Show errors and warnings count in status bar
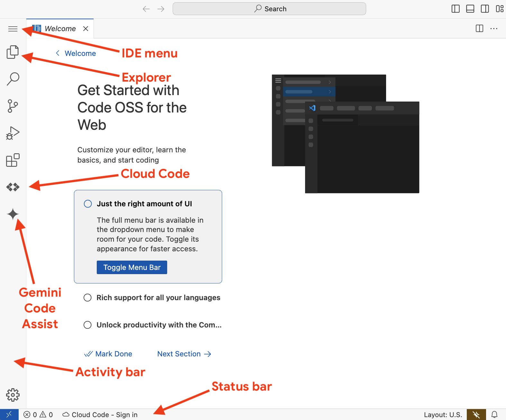 pos(38,415)
